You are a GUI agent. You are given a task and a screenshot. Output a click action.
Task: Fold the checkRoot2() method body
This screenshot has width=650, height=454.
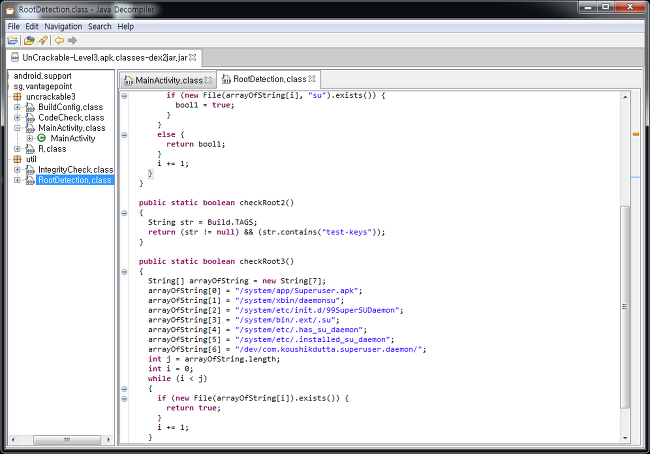pyautogui.click(x=124, y=213)
